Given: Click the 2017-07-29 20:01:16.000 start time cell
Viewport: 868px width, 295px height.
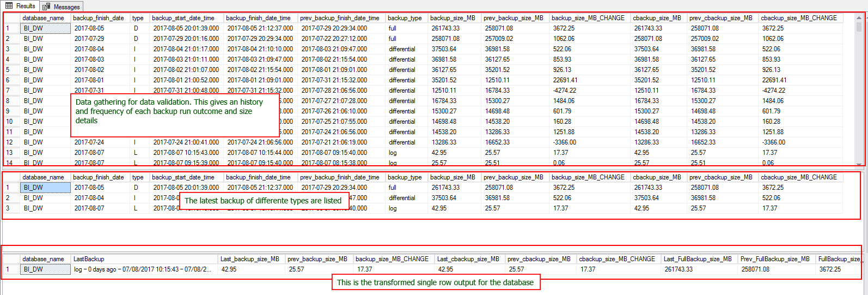Looking at the screenshot, I should tap(186, 39).
